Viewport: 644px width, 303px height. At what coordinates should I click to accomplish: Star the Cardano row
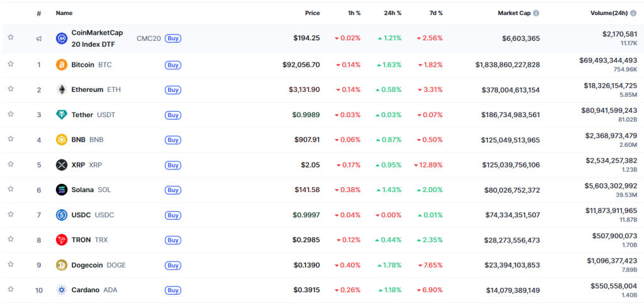(x=11, y=289)
